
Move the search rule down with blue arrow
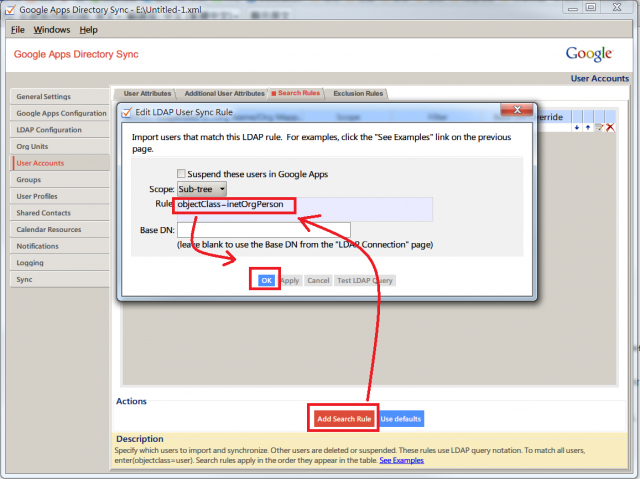point(576,127)
